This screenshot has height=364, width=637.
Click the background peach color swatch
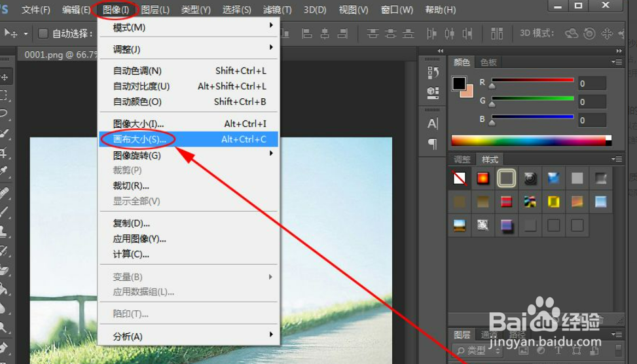point(469,92)
